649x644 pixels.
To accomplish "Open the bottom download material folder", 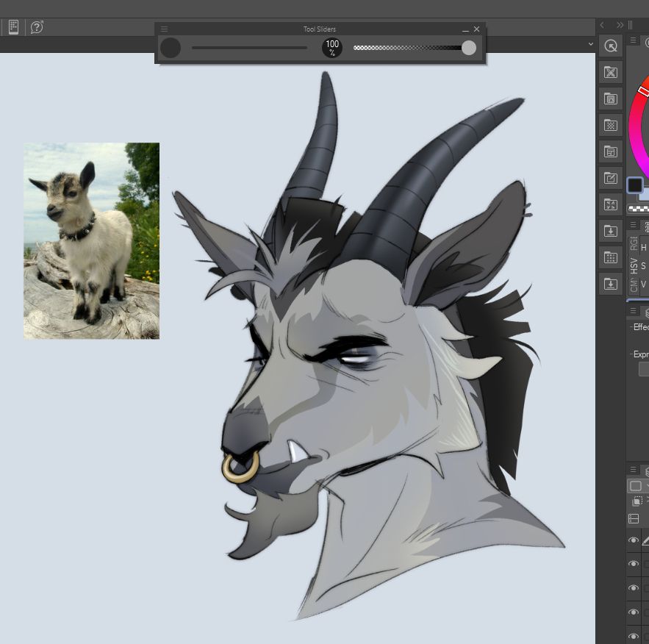I will click(x=611, y=284).
